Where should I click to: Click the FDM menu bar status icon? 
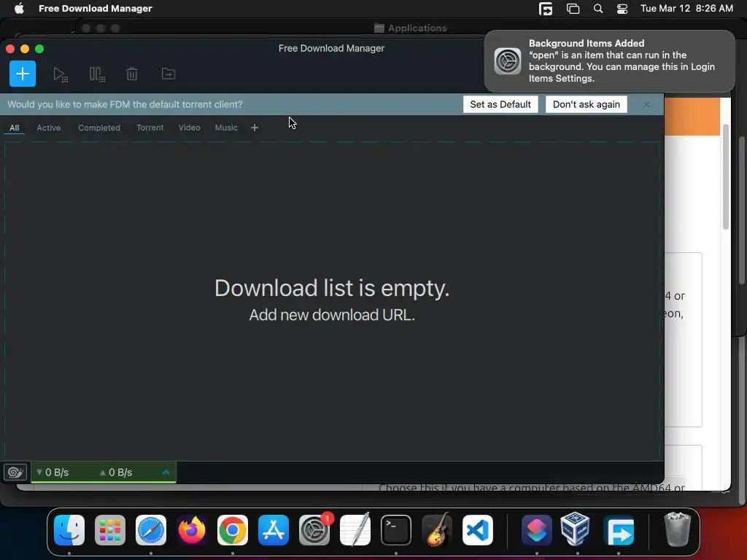[x=546, y=9]
